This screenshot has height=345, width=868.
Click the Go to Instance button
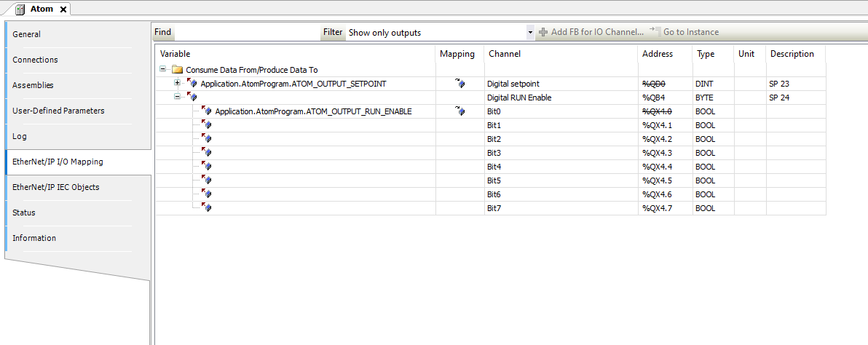pos(684,32)
